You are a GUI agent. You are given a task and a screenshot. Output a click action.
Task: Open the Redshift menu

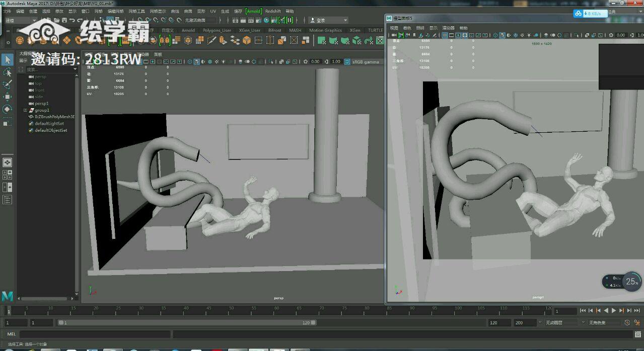(x=273, y=11)
